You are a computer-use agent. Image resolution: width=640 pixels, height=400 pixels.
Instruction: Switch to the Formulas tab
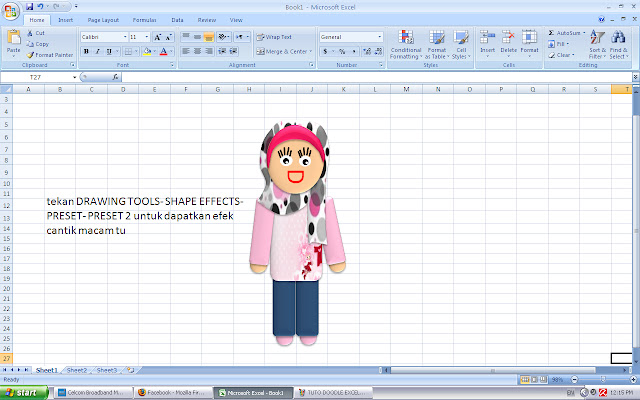(144, 20)
